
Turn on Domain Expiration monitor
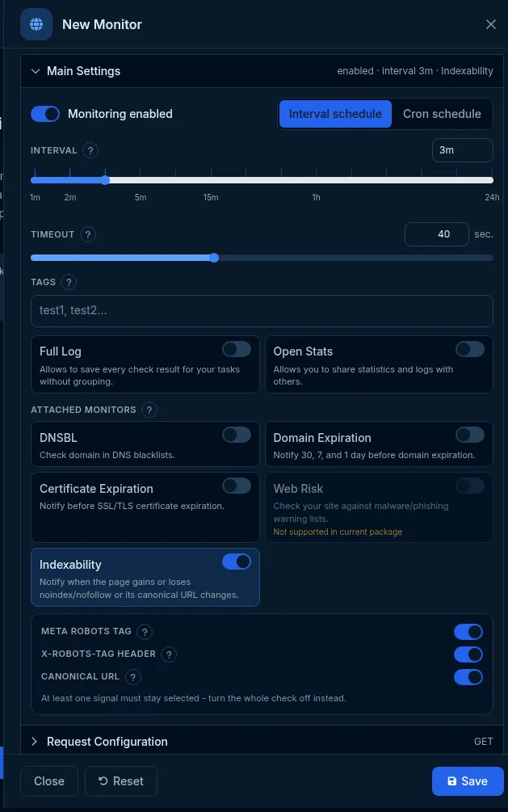[470, 435]
